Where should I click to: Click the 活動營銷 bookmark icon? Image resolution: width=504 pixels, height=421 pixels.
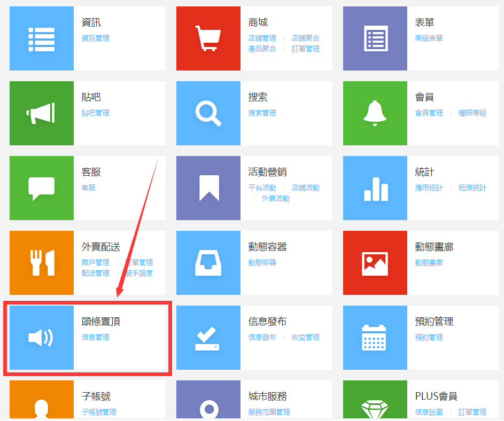coord(208,188)
